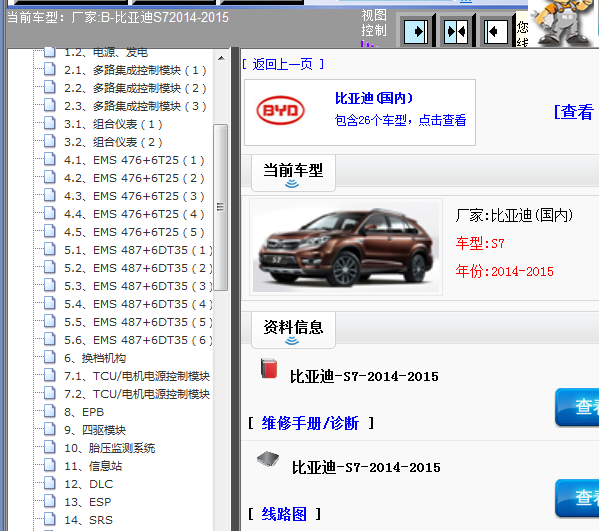
Task: Click the 线路图 link
Action: point(284,514)
